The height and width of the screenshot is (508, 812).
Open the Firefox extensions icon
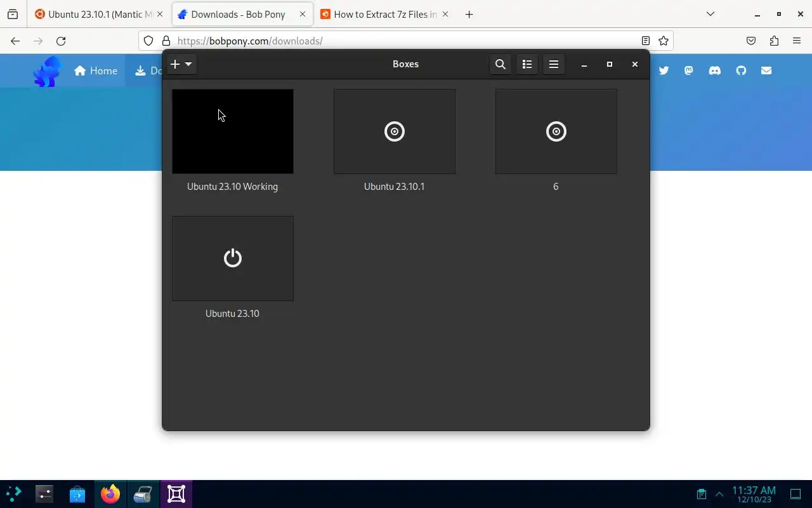click(774, 41)
